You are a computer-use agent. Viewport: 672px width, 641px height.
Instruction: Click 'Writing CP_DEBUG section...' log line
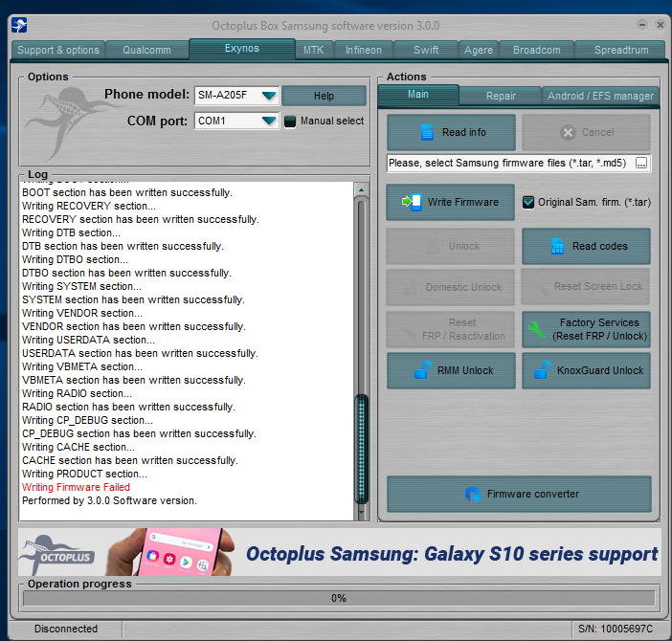87,421
